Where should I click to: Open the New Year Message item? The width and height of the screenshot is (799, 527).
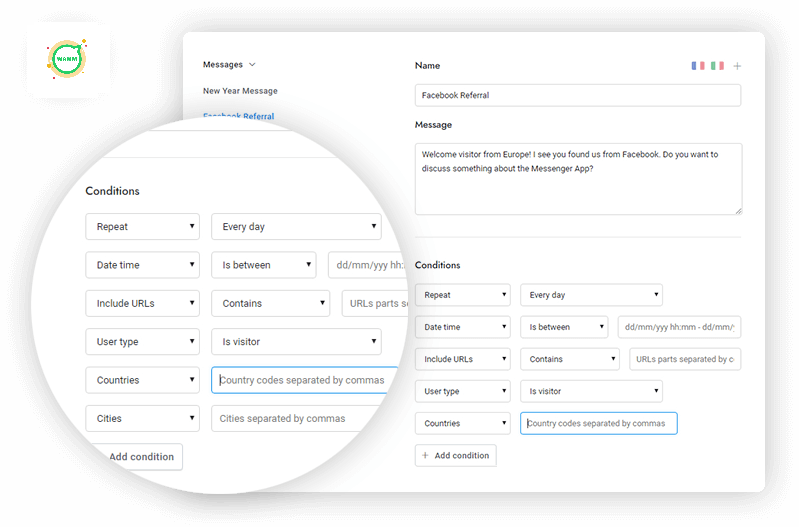coord(240,91)
